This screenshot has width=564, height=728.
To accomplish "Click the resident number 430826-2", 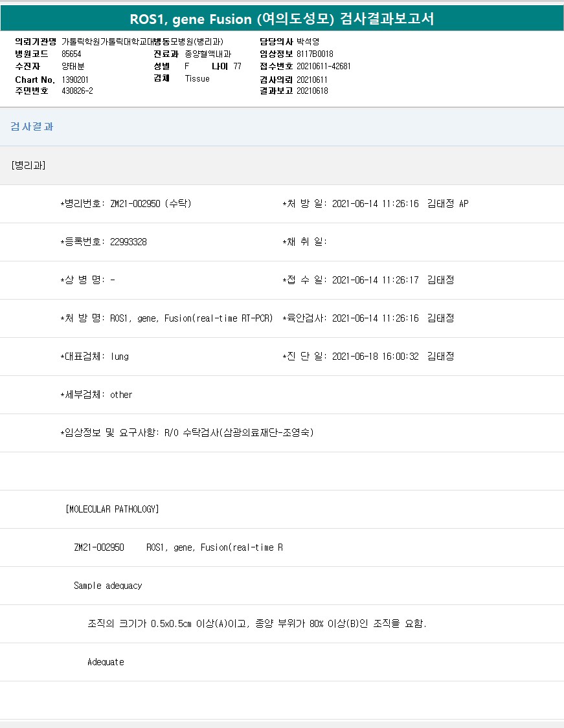I will pos(77,91).
